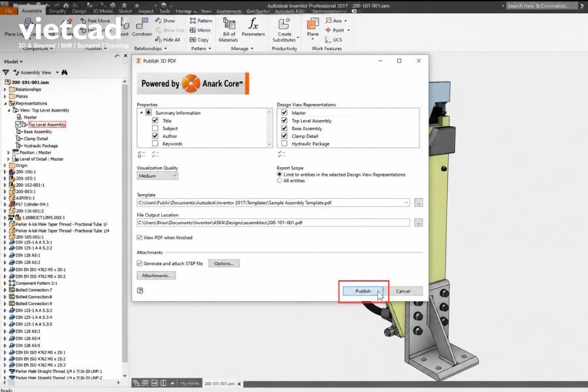Collapse the Summary Information group
The image size is (588, 392).
tap(141, 112)
